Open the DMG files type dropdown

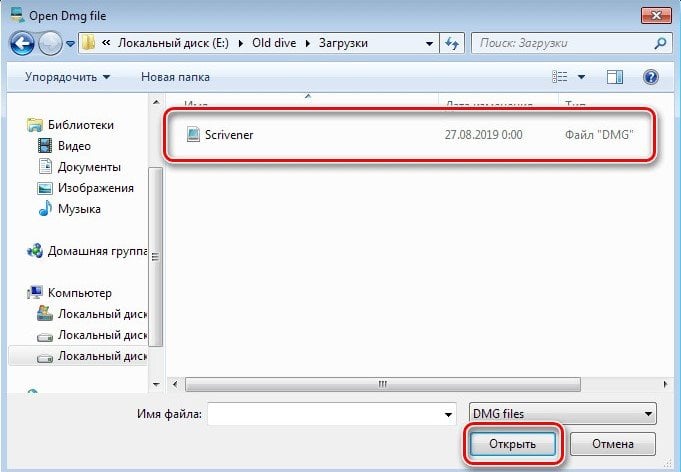(563, 414)
